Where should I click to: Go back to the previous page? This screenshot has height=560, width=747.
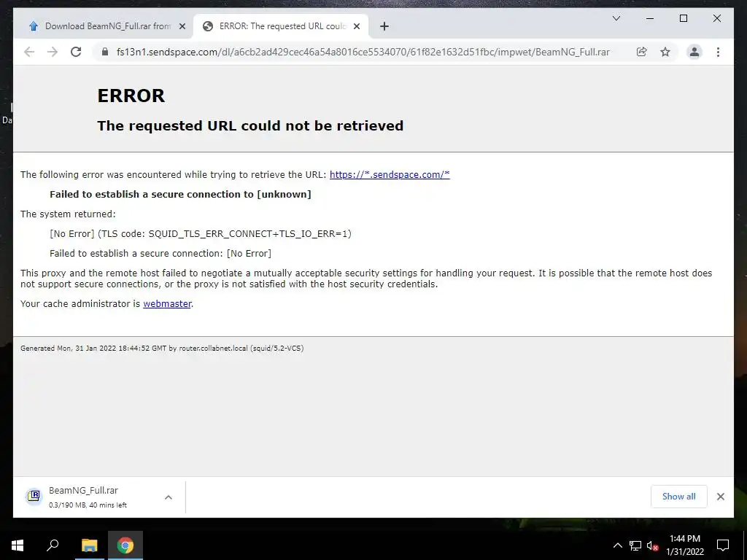tap(29, 52)
